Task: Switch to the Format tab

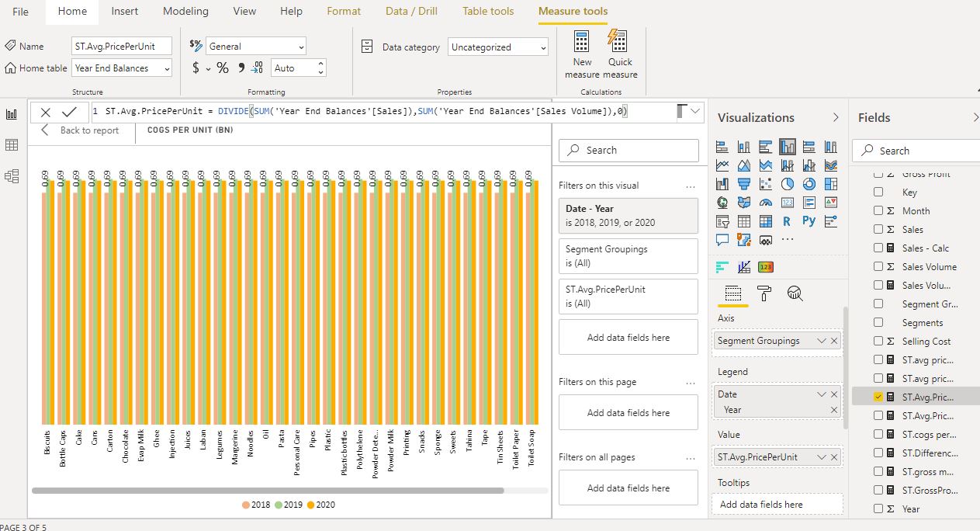Action: click(x=344, y=12)
